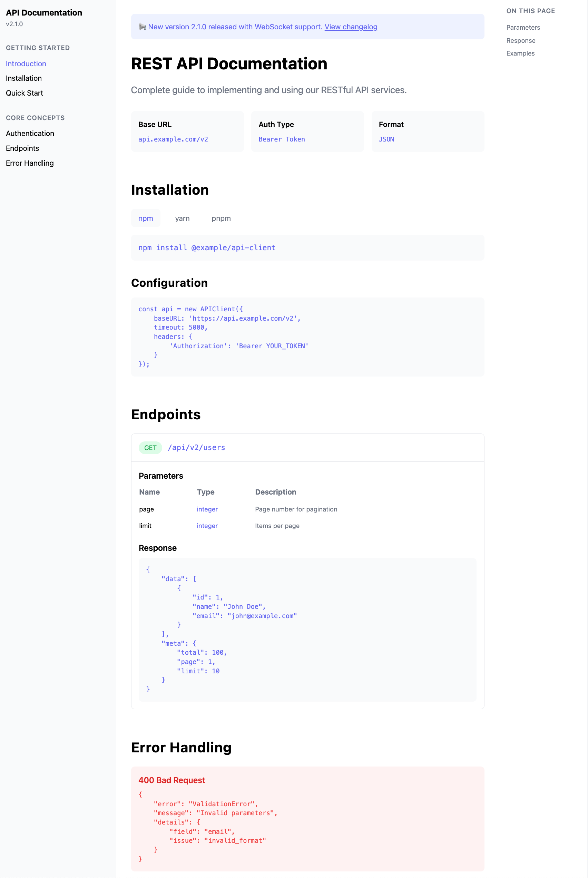The width and height of the screenshot is (588, 878).
Task: Click the Format JSON card
Action: (428, 131)
